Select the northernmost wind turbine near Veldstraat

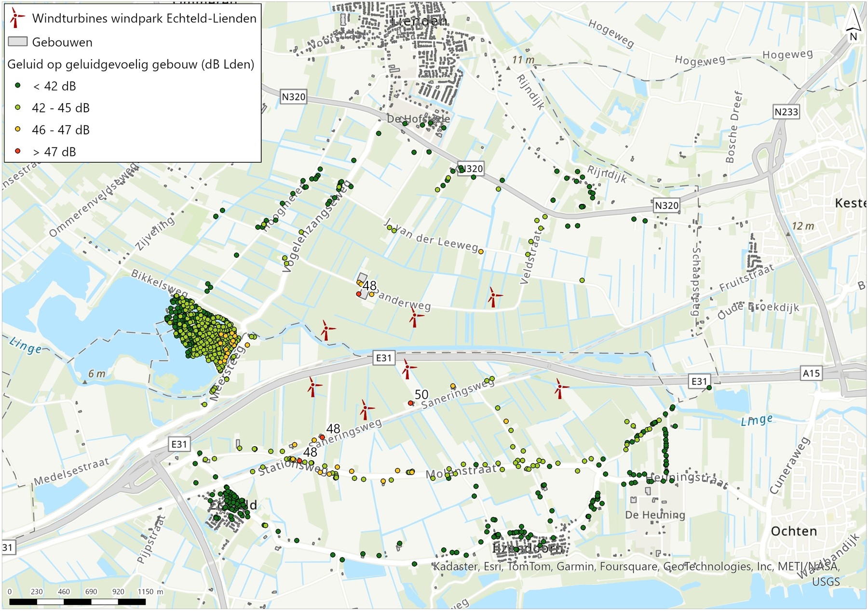pos(492,297)
